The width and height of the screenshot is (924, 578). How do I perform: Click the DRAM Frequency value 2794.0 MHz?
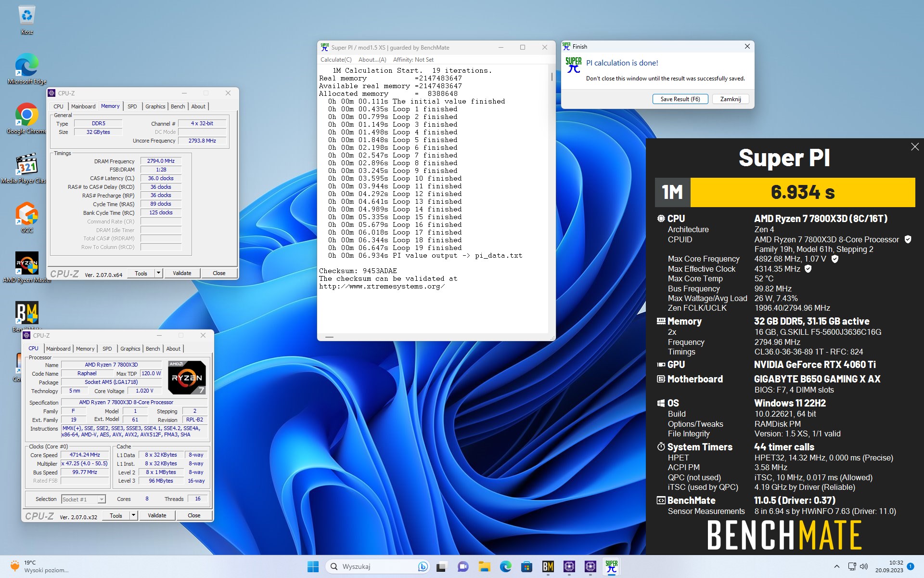click(x=161, y=161)
